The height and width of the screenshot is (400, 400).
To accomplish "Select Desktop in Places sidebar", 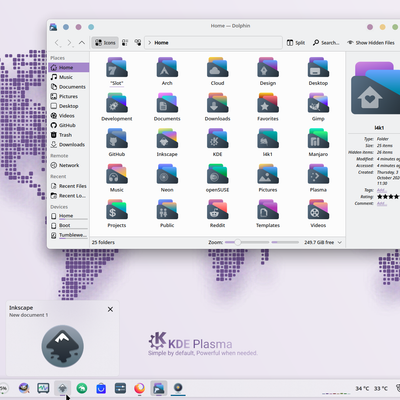I will (x=69, y=106).
